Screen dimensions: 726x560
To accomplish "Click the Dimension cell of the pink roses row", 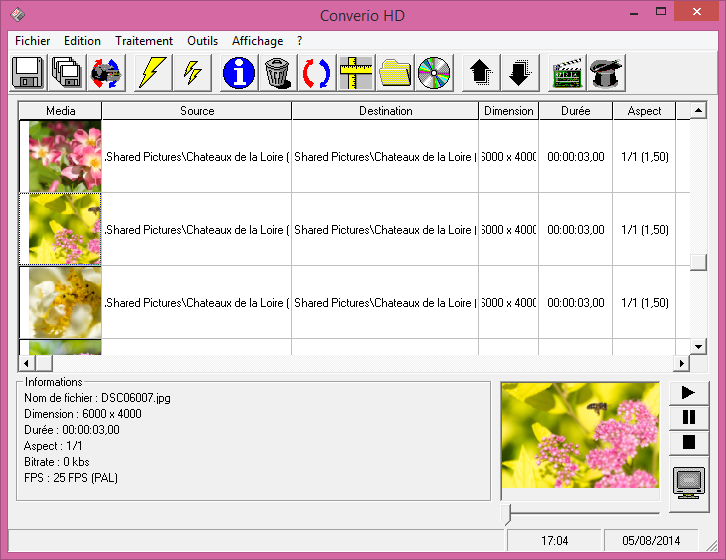I will [509, 157].
